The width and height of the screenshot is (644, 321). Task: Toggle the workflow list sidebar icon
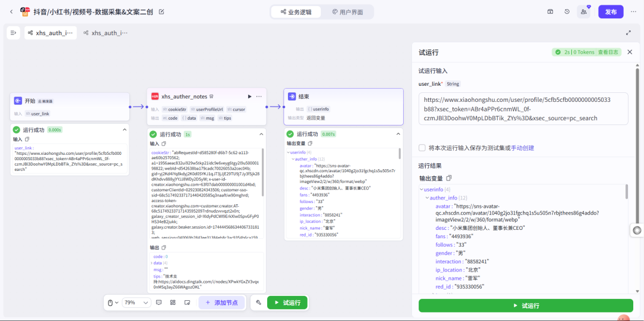pyautogui.click(x=13, y=33)
